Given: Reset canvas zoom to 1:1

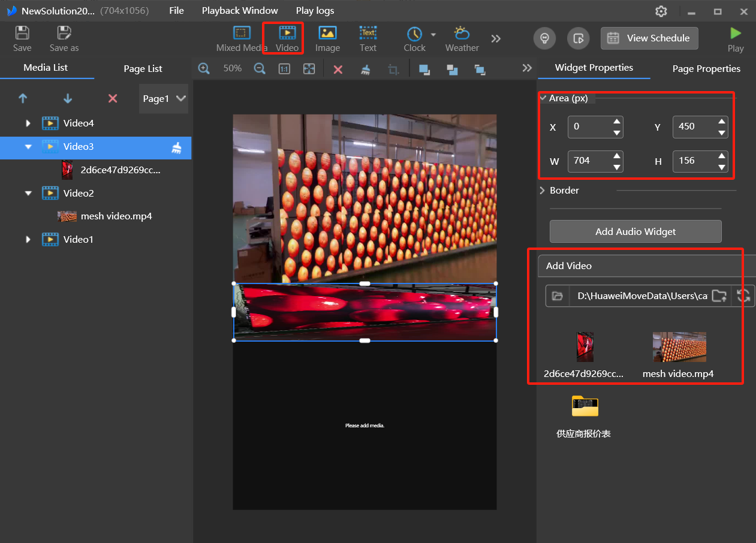Looking at the screenshot, I should pyautogui.click(x=284, y=69).
